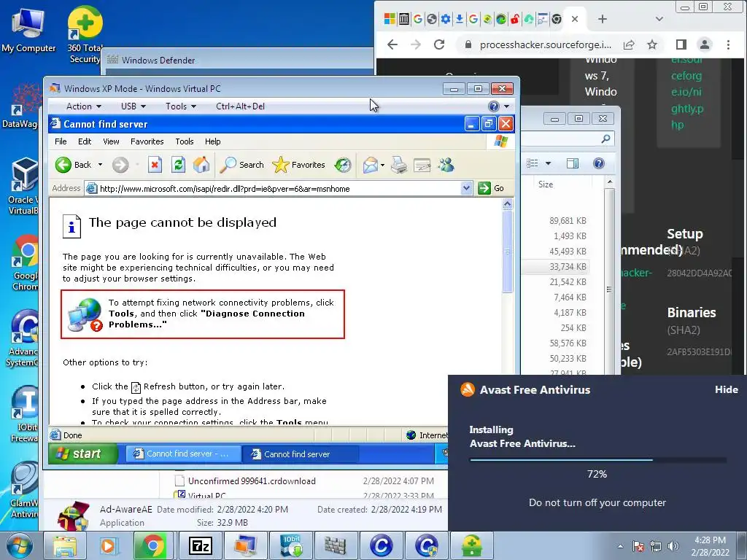This screenshot has width=747, height=560.
Task: Open the Action menu of Virtual PC
Action: (84, 106)
